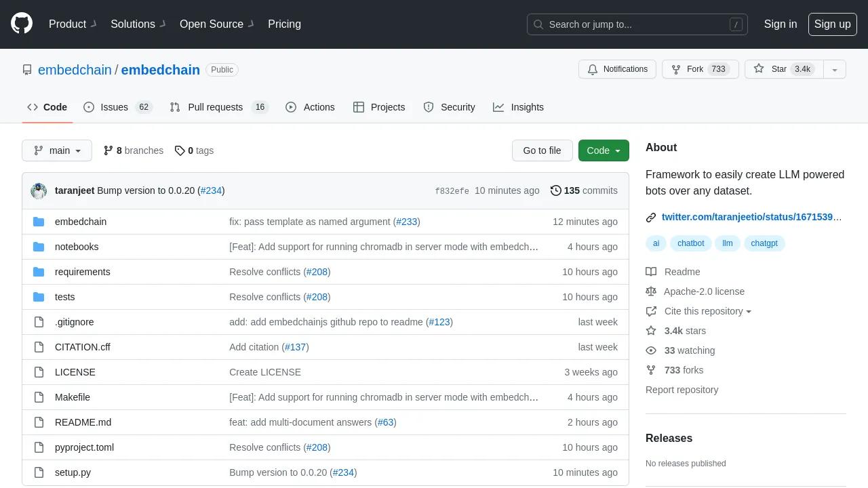Click the Notifications bell button
This screenshot has width=868, height=488.
click(x=617, y=69)
